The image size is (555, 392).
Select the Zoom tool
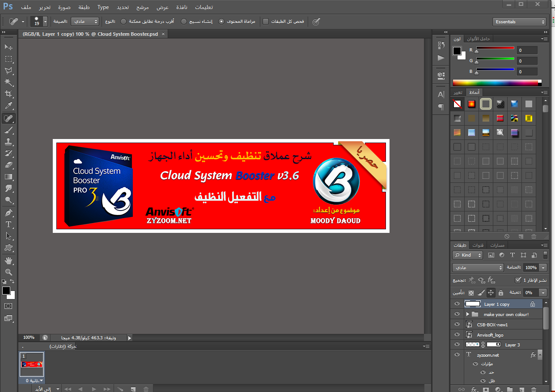[8, 272]
